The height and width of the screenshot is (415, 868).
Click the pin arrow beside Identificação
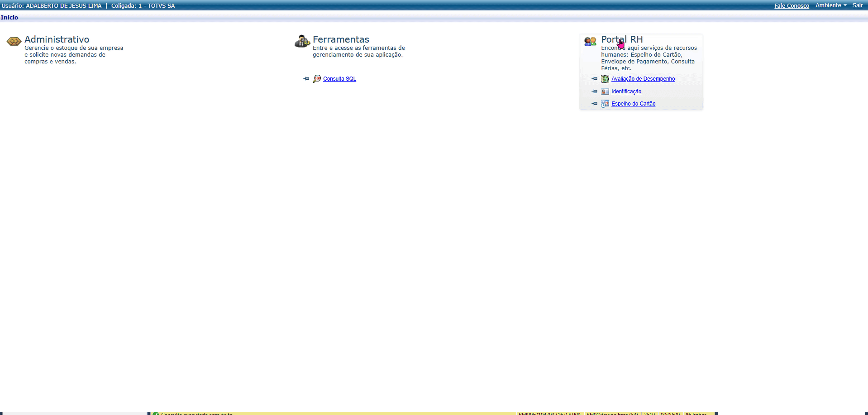pos(595,92)
